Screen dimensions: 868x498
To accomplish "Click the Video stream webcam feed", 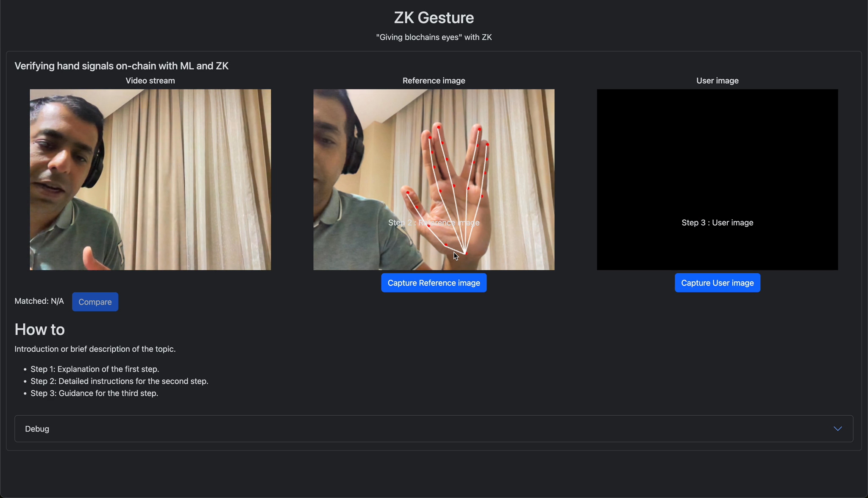I will pyautogui.click(x=150, y=179).
